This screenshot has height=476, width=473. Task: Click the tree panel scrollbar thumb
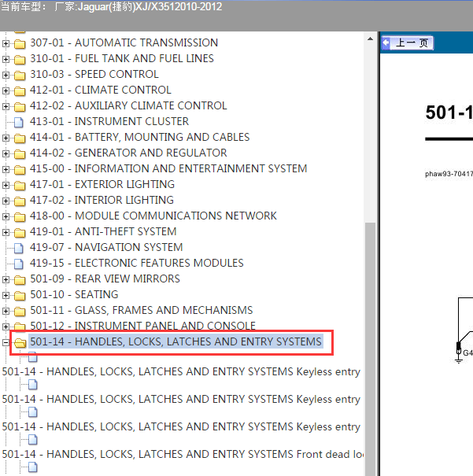point(370,349)
